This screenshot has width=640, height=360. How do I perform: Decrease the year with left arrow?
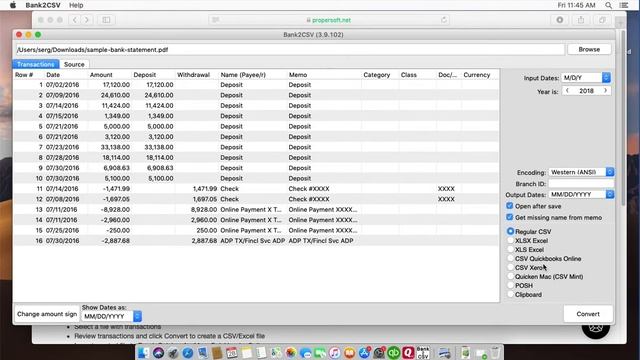567,91
